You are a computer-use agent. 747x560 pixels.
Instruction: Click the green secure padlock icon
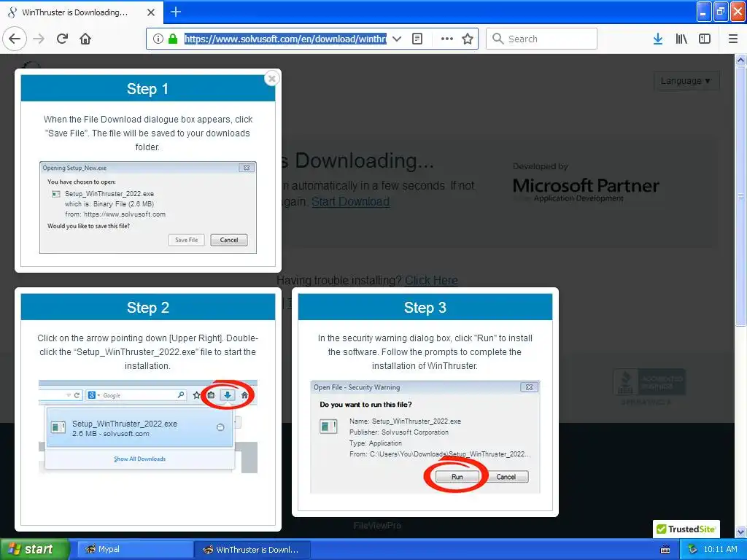(x=173, y=39)
